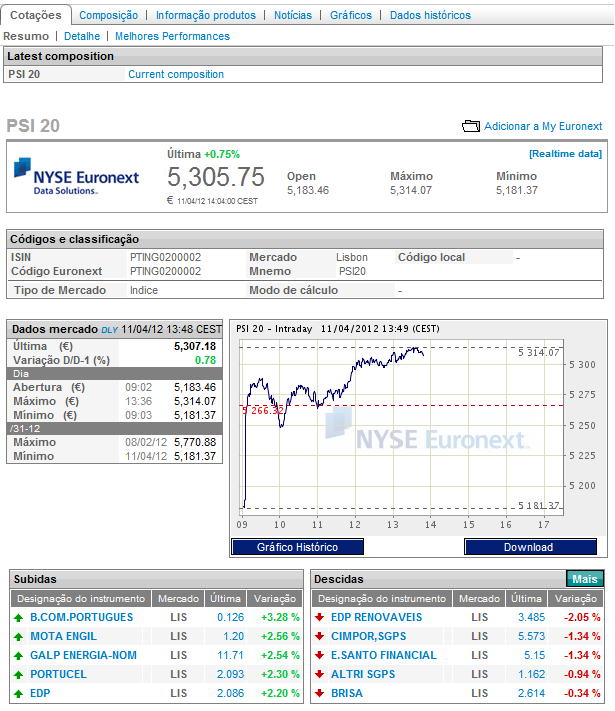Open the Dados históricos tab
The image size is (615, 711).
pos(430,15)
